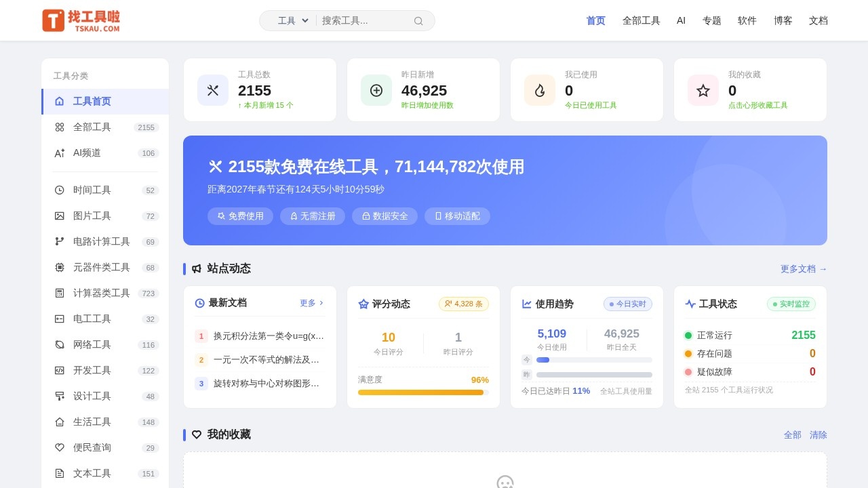Open document 换元积分法第一类令u=g(x)
The height and width of the screenshot is (488, 868).
point(269,336)
